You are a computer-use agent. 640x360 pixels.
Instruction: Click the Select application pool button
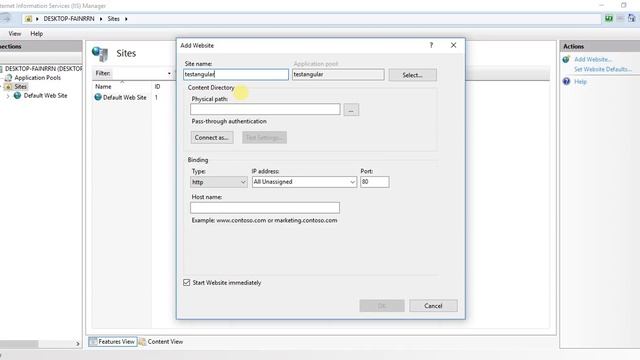[412, 75]
